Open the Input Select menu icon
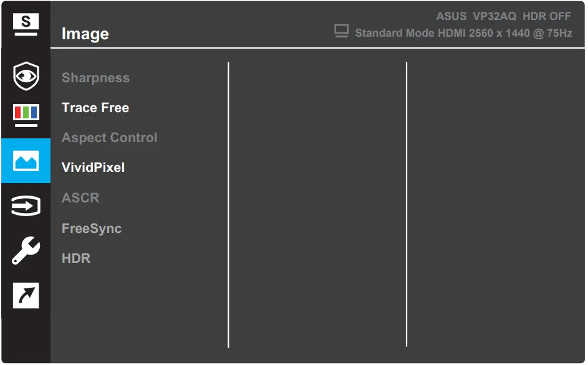 point(26,206)
